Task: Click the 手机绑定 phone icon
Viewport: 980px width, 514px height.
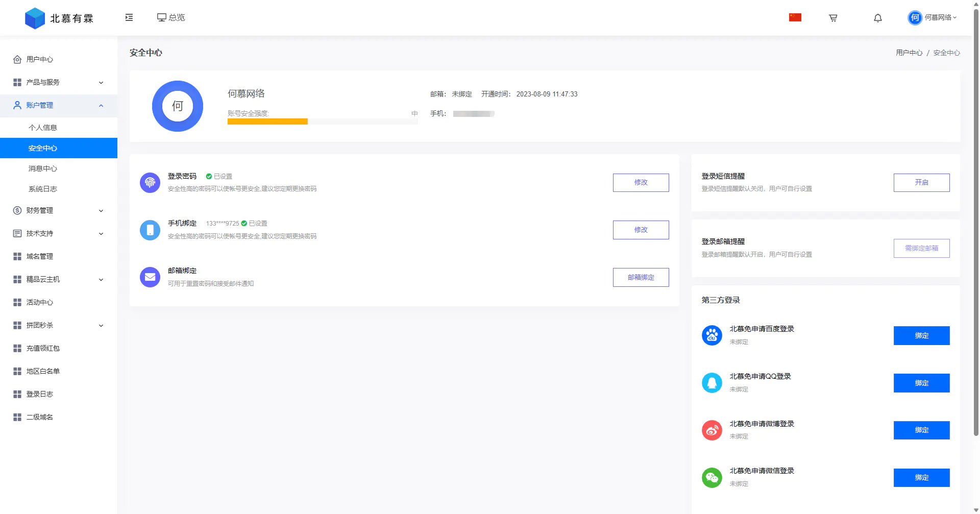Action: tap(150, 230)
